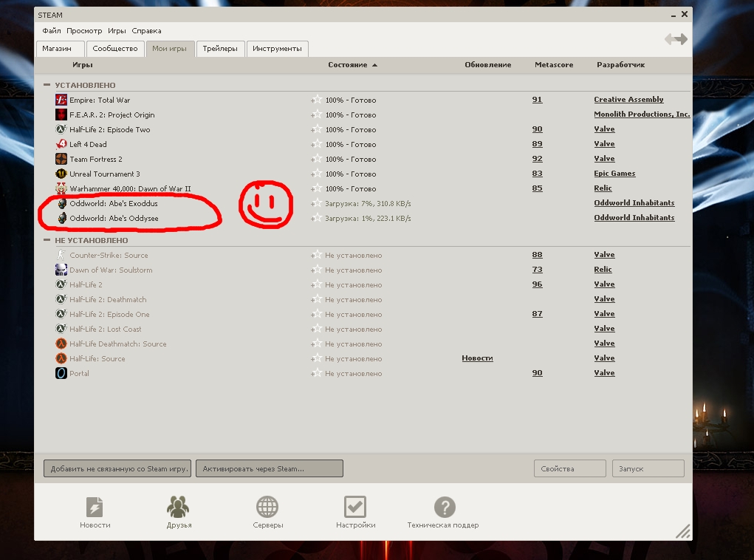Collapse the УСТАНОВЛЕНО group
This screenshot has height=560, width=754.
point(47,85)
